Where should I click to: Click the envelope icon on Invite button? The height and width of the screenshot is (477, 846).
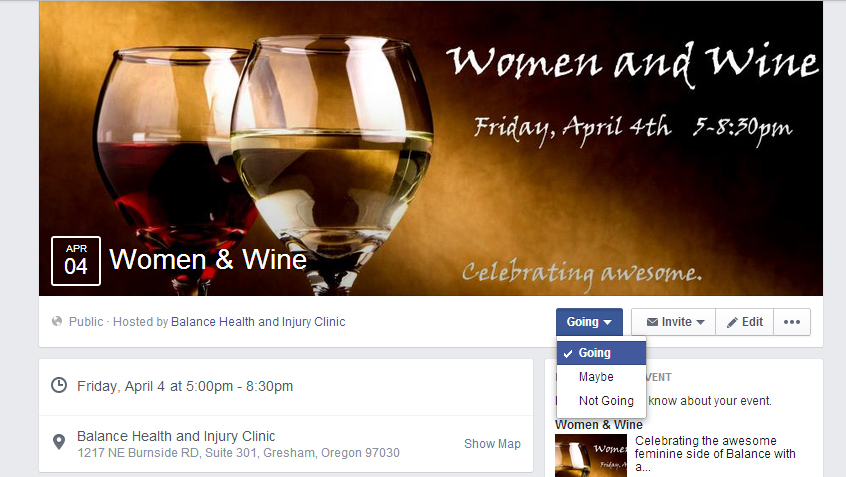(x=652, y=322)
